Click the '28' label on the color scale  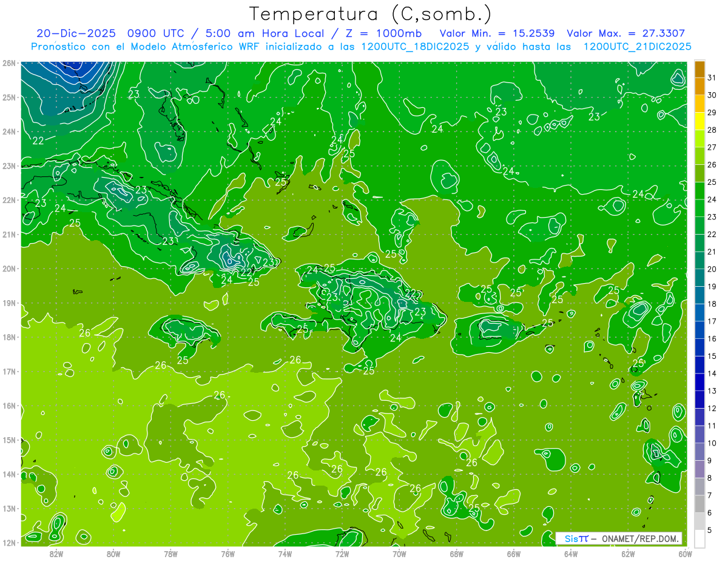point(712,130)
